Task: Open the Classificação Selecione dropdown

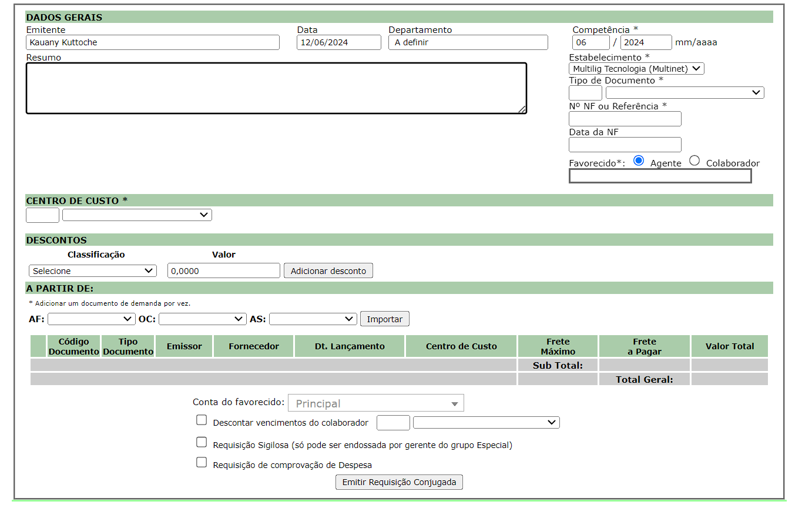Action: click(93, 270)
